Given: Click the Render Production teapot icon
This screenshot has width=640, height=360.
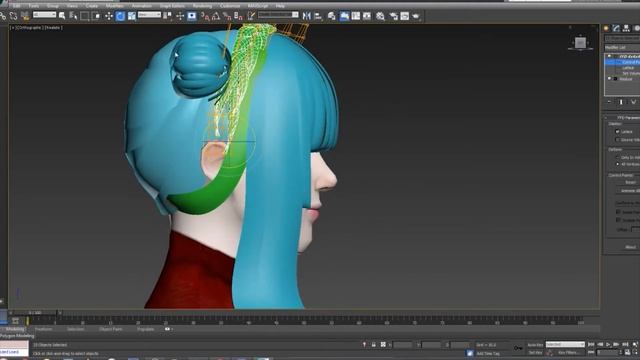Looking at the screenshot, I should (x=416, y=16).
